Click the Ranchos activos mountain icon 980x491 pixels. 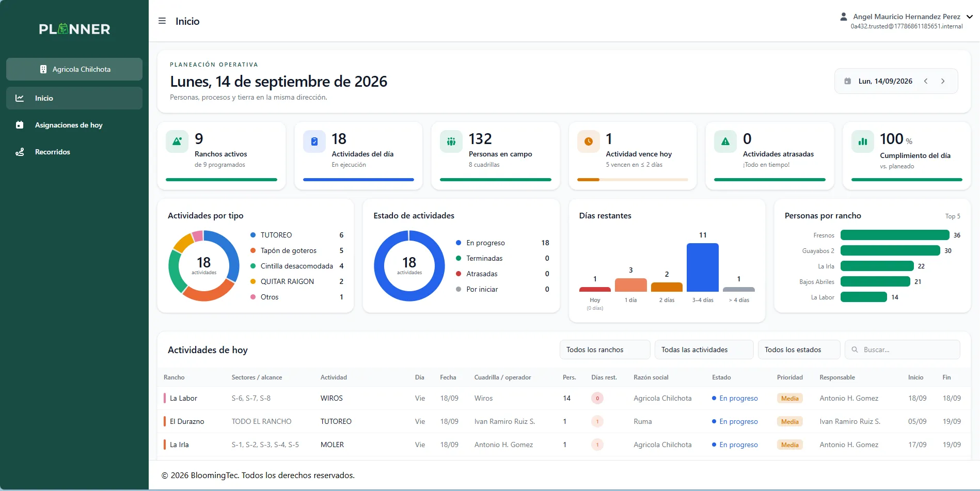(x=177, y=141)
